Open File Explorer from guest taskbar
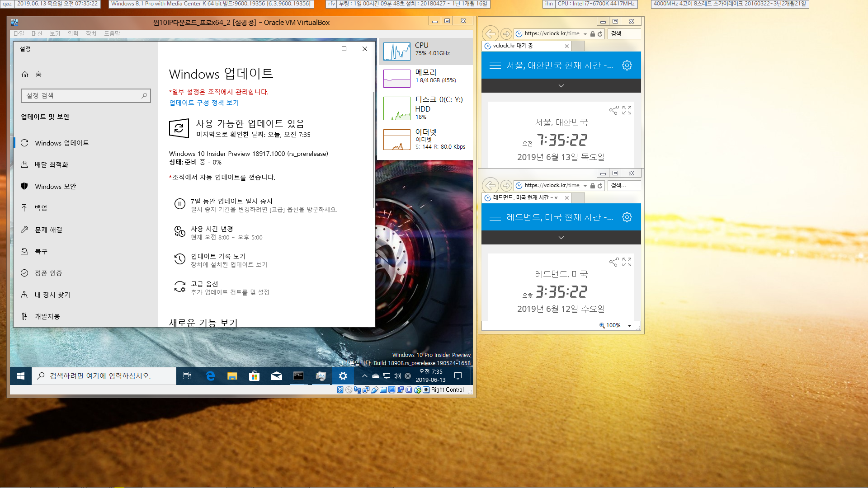 [x=232, y=375]
